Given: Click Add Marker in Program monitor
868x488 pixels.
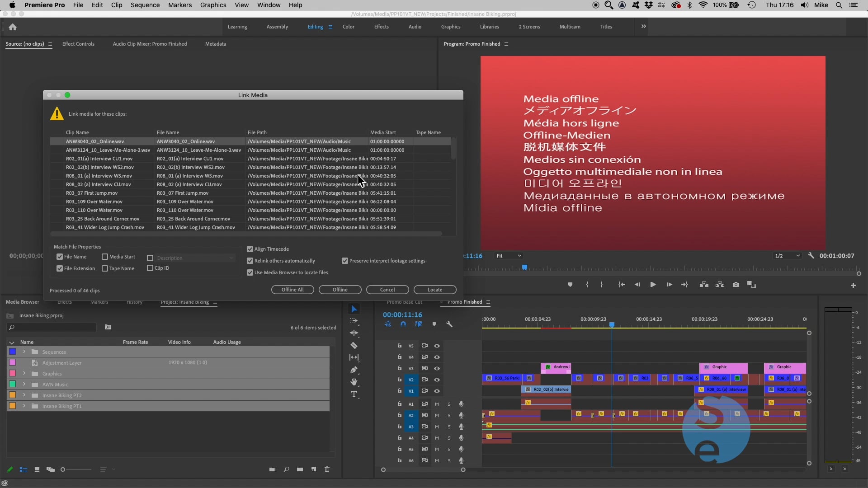Looking at the screenshot, I should tap(570, 285).
